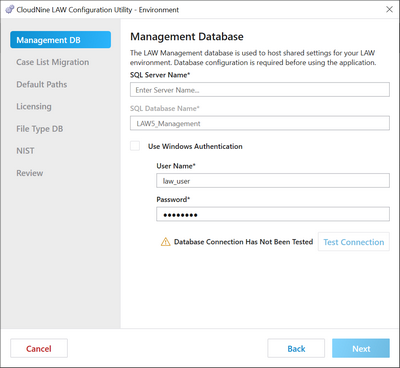Click the 'SQL Server Name*' label

point(160,75)
